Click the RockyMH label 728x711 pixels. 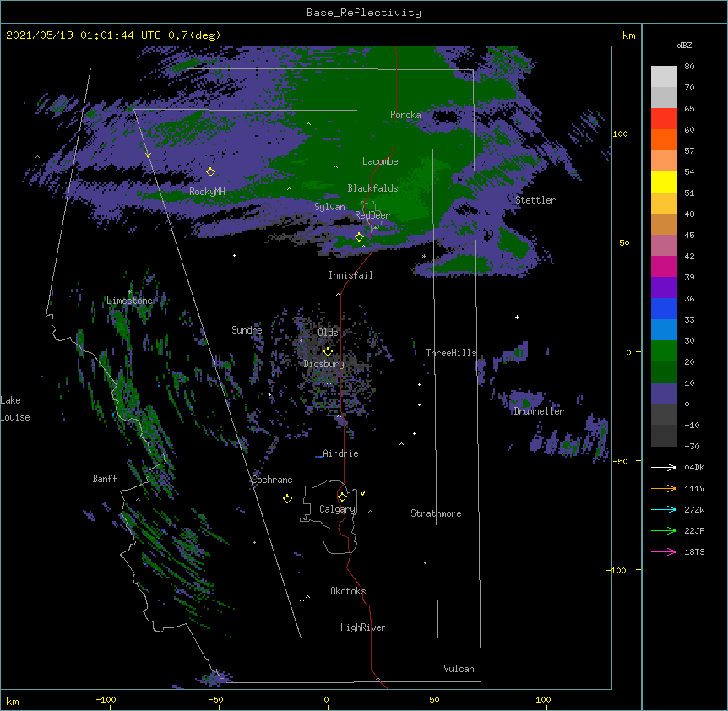[207, 192]
